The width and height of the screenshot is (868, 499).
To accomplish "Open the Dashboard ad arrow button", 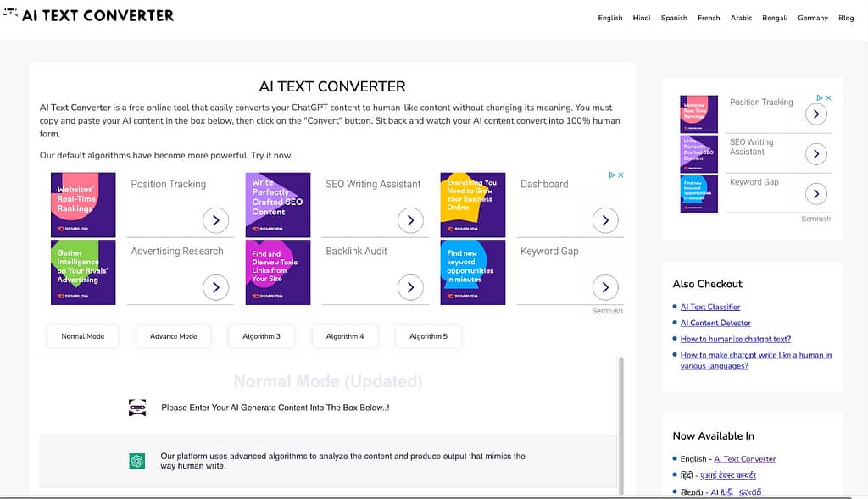I will pos(605,220).
